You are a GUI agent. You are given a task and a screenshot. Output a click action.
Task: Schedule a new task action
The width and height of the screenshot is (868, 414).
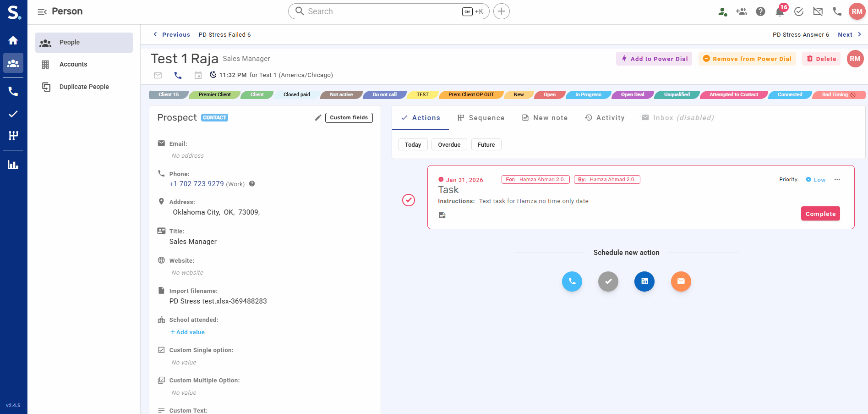608,282
